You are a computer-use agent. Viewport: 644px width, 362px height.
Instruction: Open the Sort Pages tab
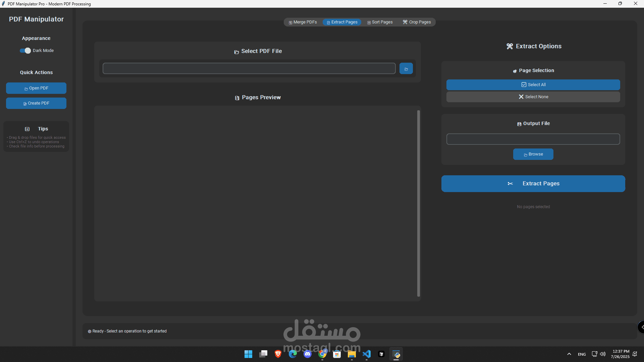point(380,22)
